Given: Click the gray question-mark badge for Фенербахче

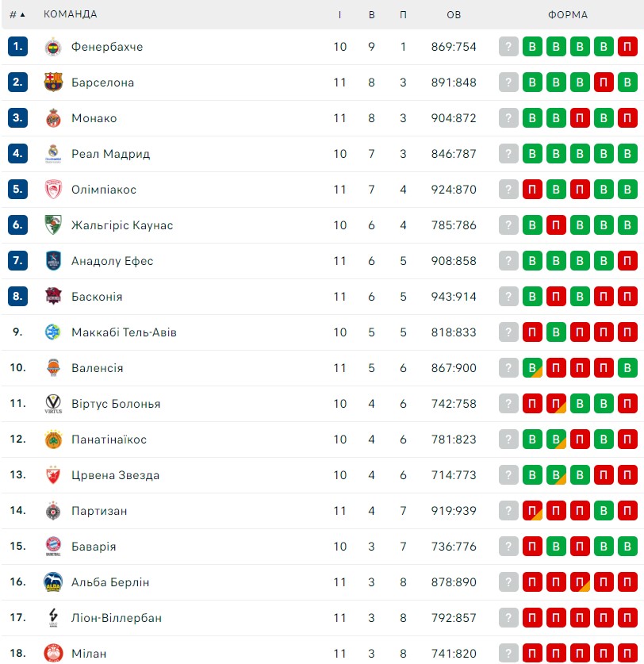Looking at the screenshot, I should click(x=508, y=47).
